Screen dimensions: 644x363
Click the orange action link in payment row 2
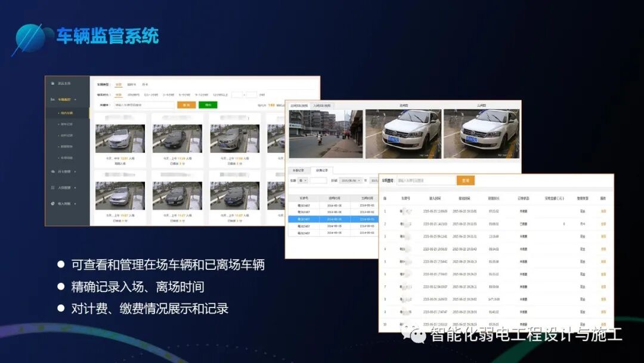(603, 224)
